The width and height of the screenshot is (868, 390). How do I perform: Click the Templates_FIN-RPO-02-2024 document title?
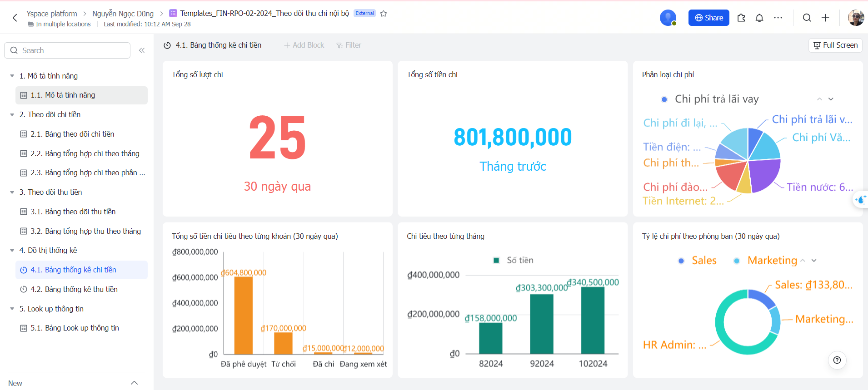[264, 14]
